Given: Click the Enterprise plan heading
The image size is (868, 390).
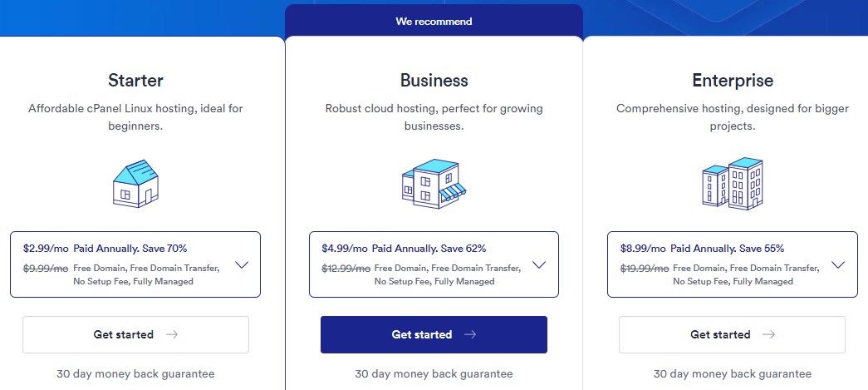Looking at the screenshot, I should [732, 81].
